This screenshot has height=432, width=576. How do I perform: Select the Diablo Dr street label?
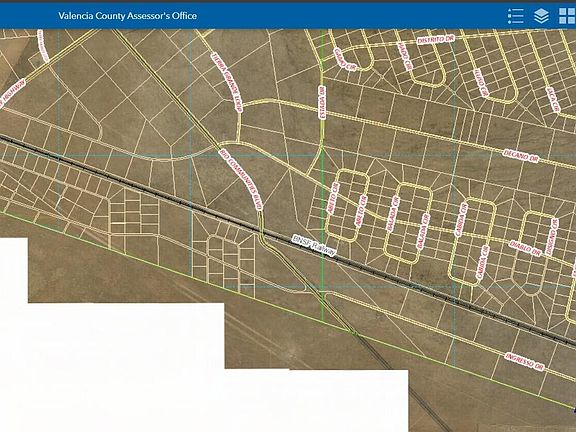[525, 248]
